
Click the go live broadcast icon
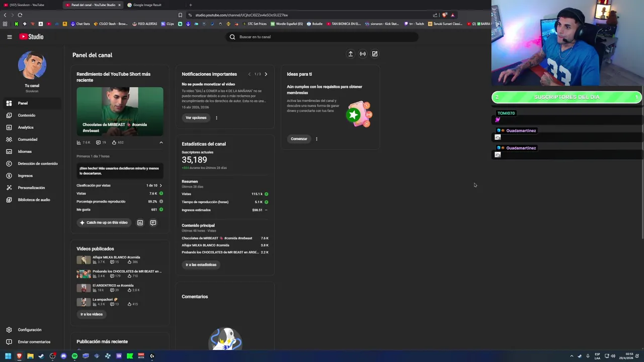(363, 54)
